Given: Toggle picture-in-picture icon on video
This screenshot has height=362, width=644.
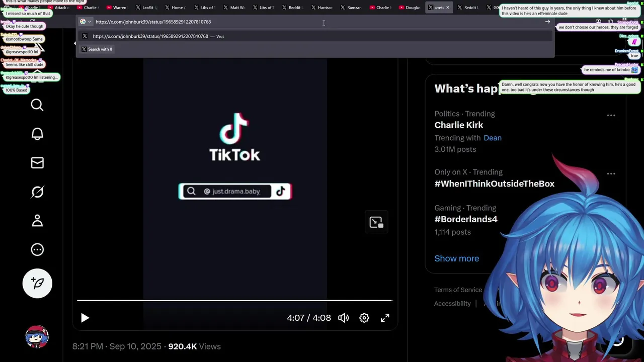Looking at the screenshot, I should [376, 222].
